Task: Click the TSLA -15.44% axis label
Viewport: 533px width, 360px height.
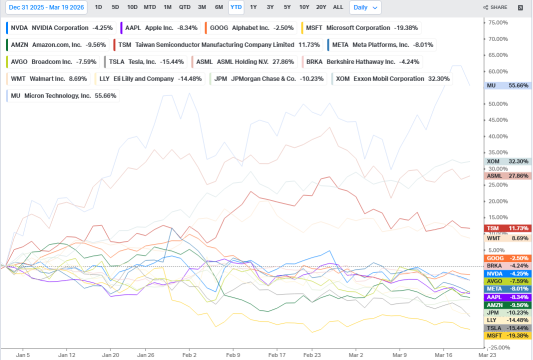Action: tap(507, 328)
